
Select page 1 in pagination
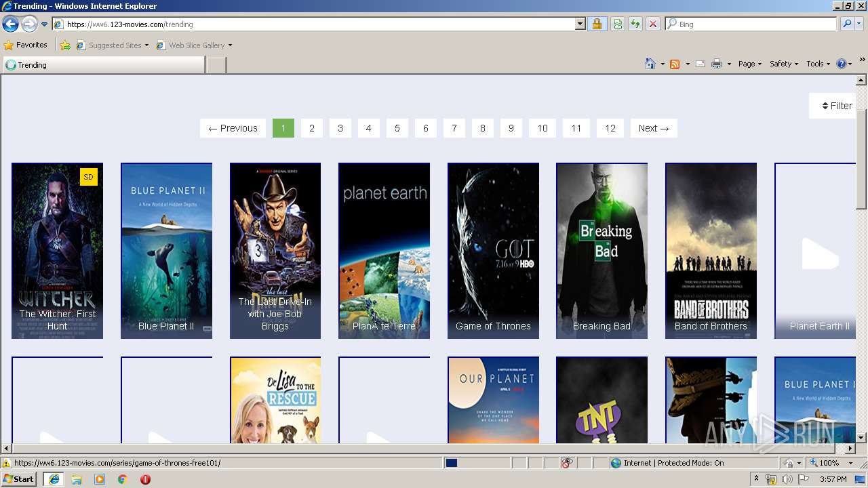pyautogui.click(x=283, y=128)
